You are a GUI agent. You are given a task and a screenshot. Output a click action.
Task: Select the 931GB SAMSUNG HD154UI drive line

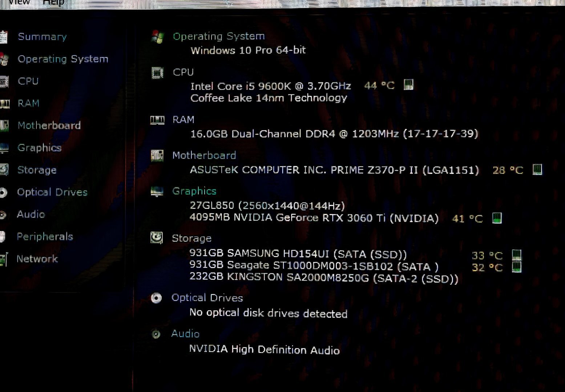[298, 253]
